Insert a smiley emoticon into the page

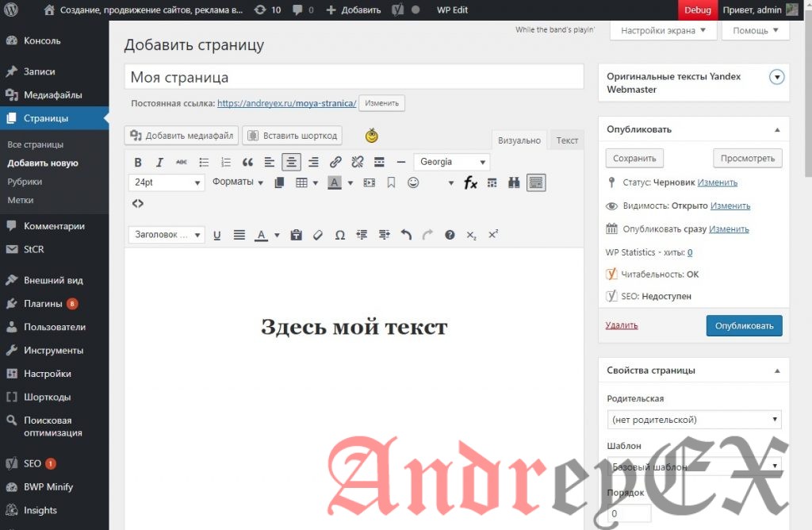tap(413, 182)
